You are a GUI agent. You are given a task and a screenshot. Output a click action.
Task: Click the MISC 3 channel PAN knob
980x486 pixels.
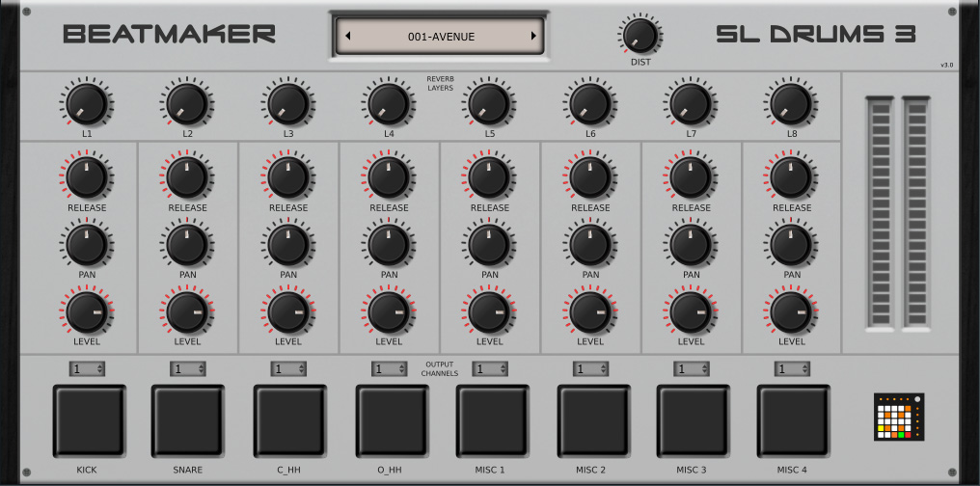pos(691,244)
